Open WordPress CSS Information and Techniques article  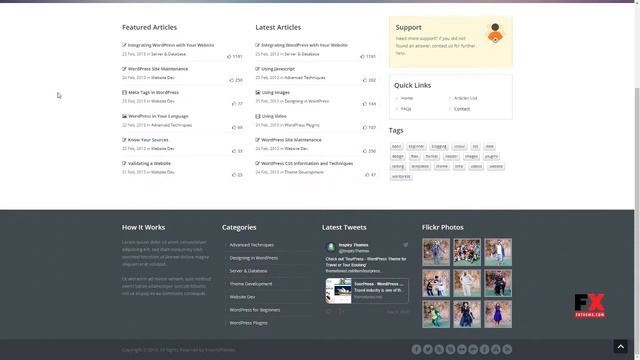(x=307, y=164)
